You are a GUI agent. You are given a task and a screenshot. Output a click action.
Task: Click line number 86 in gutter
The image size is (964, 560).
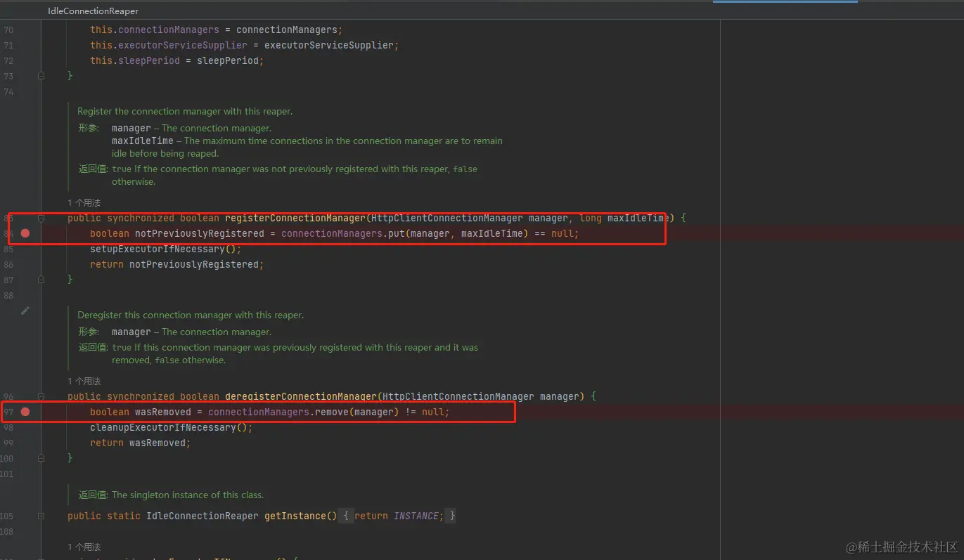coord(8,264)
